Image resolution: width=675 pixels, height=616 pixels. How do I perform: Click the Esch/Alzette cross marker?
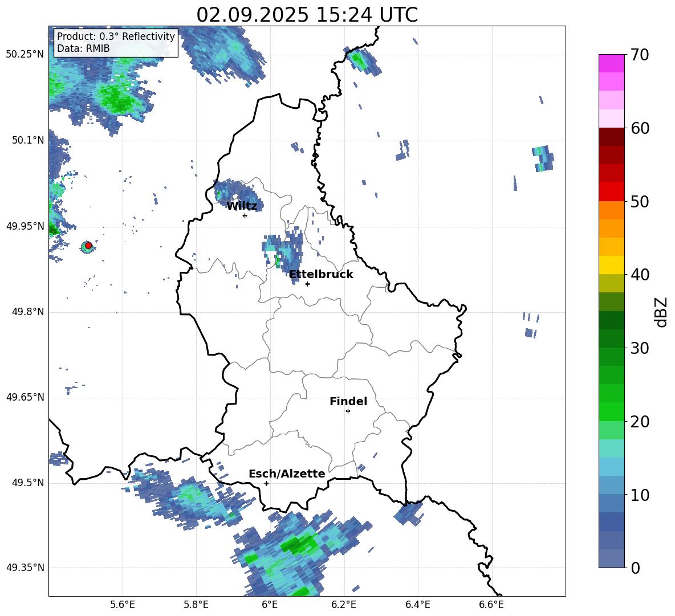pos(266,483)
